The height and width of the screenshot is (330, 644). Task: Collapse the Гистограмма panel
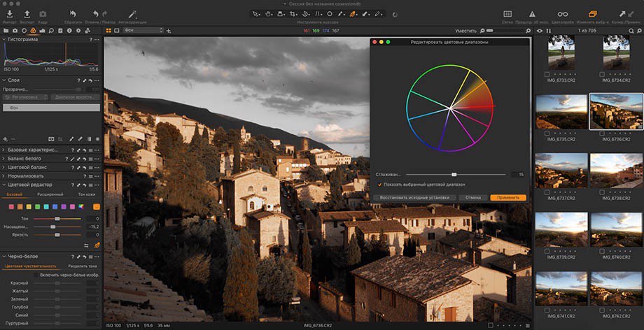(4, 39)
